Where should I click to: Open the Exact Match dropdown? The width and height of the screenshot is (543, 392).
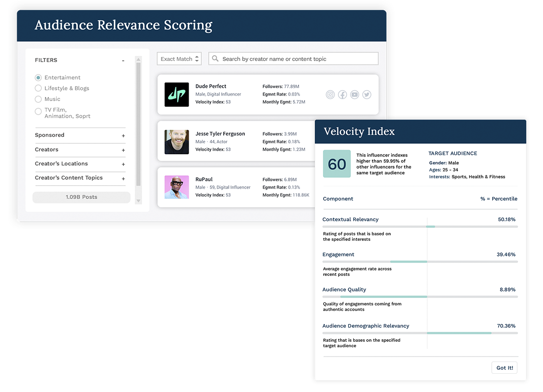[179, 59]
